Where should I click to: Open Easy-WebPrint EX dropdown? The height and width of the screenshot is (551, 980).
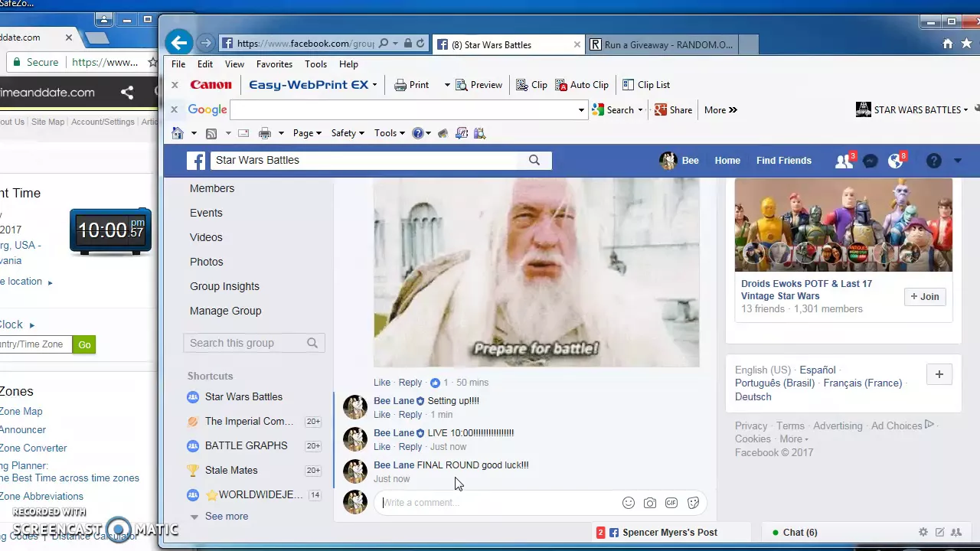tap(374, 85)
